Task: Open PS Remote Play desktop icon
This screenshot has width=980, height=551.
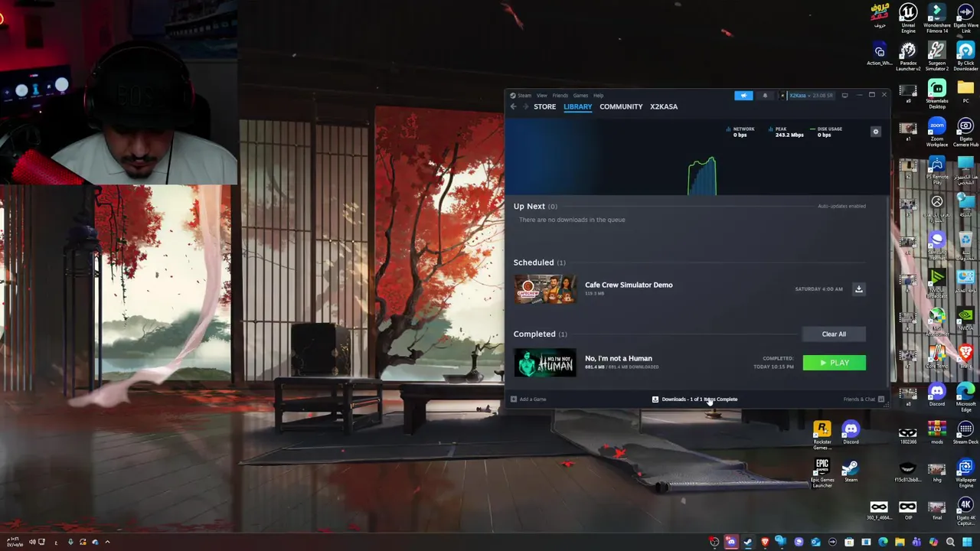Action: pos(937,171)
